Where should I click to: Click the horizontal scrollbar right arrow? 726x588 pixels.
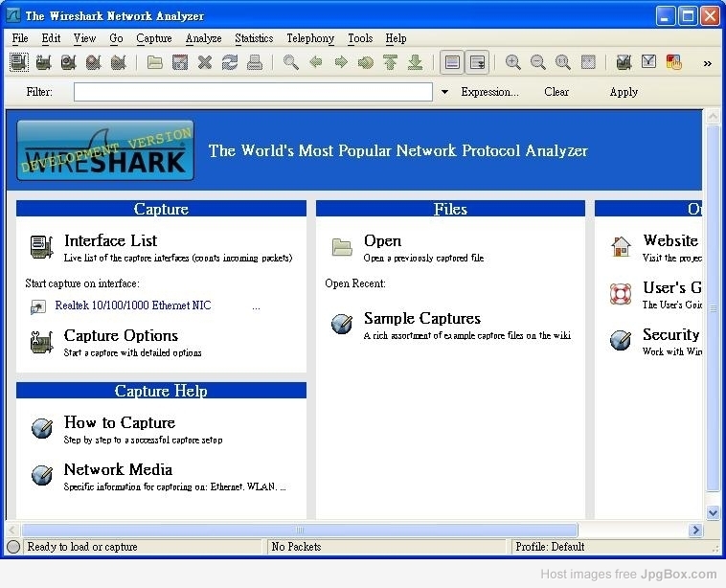[x=696, y=530]
